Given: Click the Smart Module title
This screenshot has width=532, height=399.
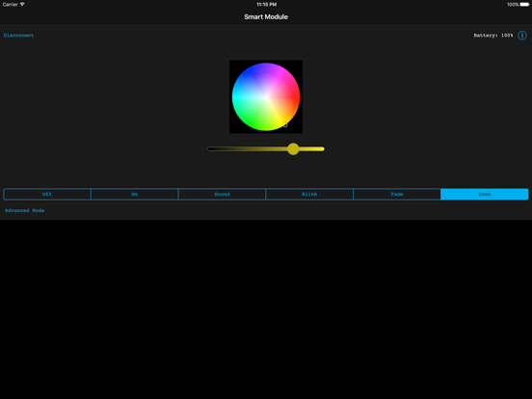Looking at the screenshot, I should tap(266, 17).
